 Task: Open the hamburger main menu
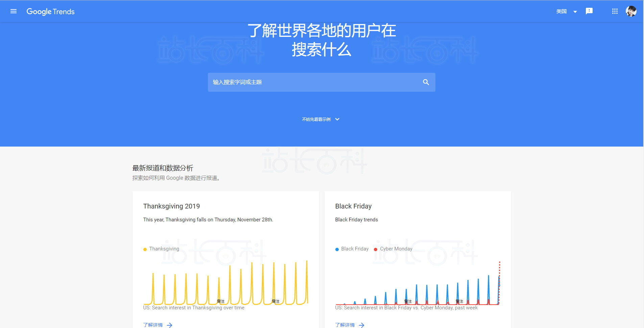[x=14, y=11]
